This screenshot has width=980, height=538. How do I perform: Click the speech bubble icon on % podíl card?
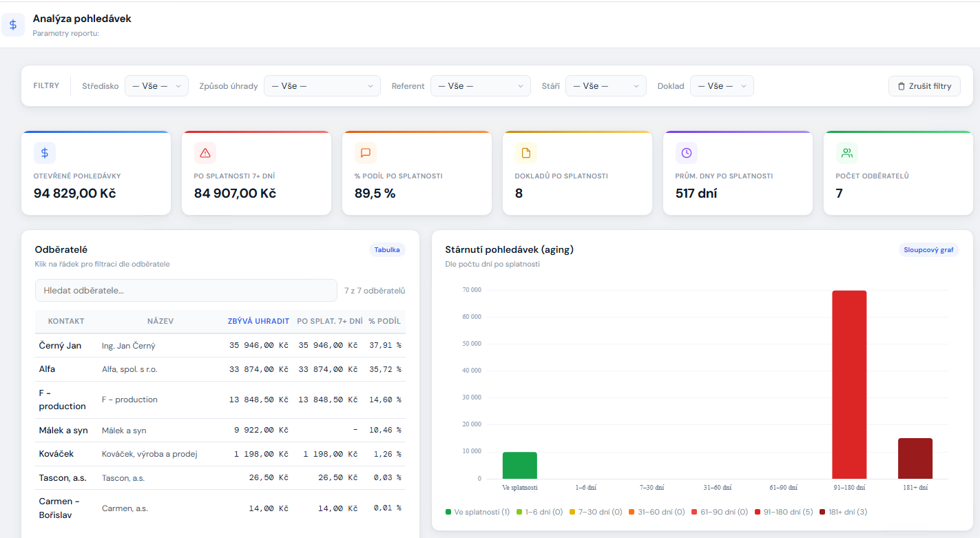click(x=366, y=153)
